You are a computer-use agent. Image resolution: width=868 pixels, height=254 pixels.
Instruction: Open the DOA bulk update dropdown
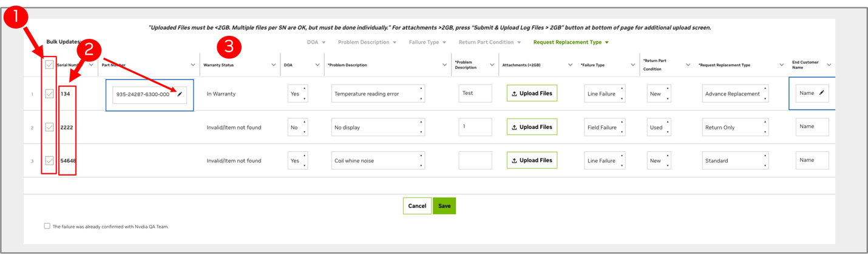[x=316, y=42]
